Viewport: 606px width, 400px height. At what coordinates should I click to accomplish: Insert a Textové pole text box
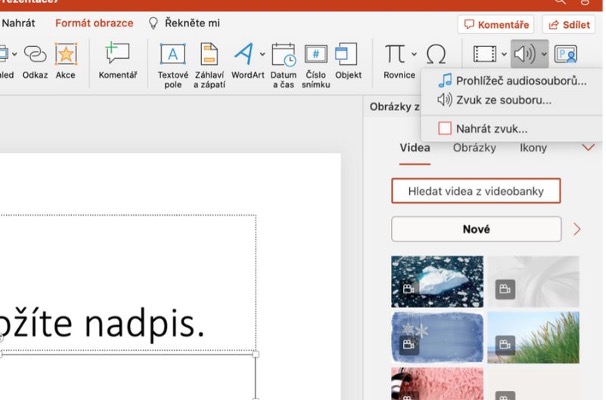click(173, 65)
